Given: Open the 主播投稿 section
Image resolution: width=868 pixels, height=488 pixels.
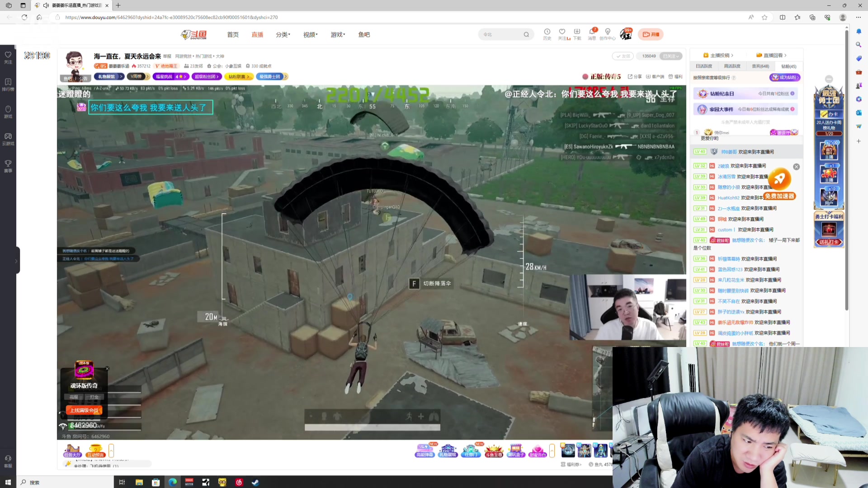Looking at the screenshot, I should [x=718, y=55].
